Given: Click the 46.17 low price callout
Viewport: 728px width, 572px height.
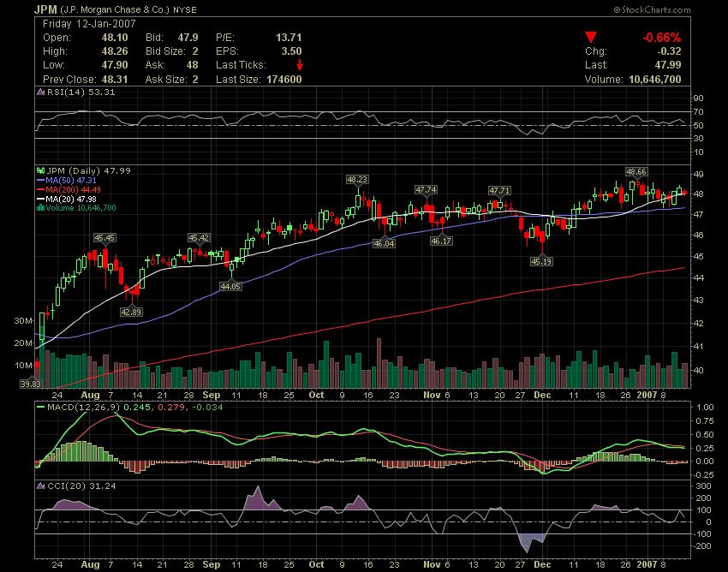Looking at the screenshot, I should pos(440,241).
